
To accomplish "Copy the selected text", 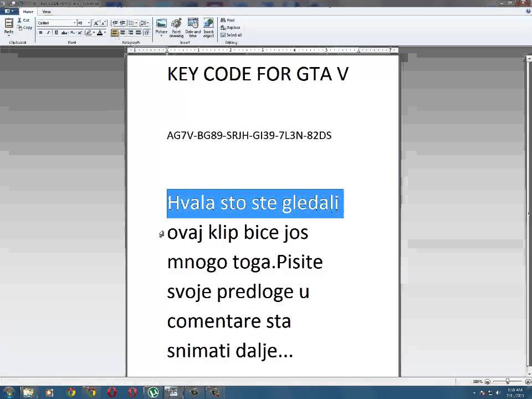I will tap(24, 28).
